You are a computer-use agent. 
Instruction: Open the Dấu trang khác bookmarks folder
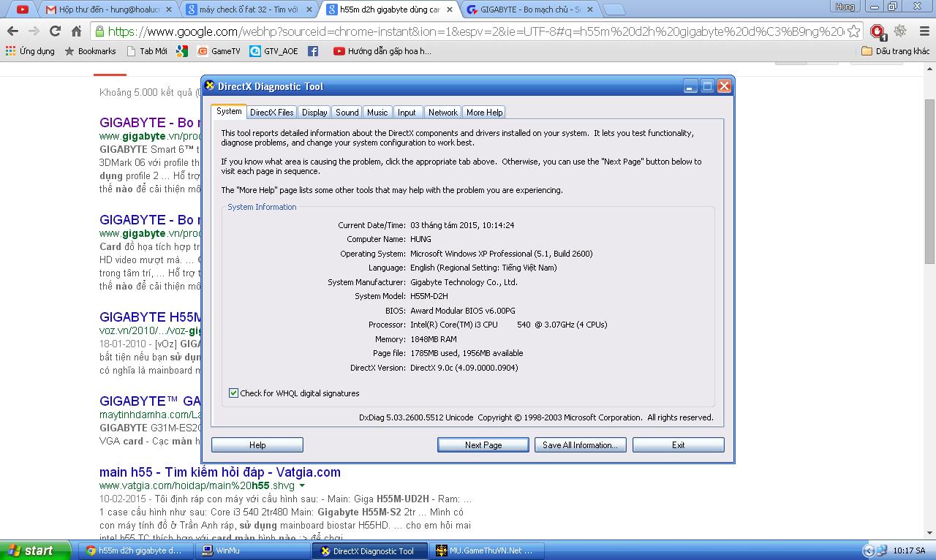[896, 51]
